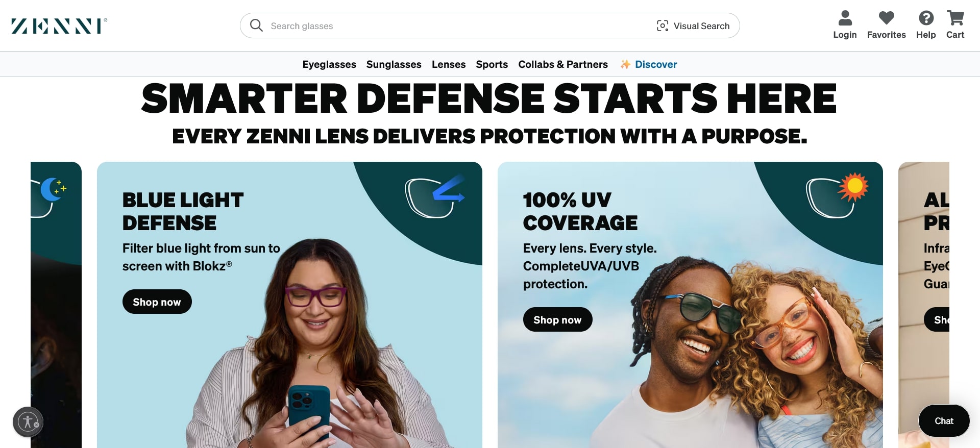Click Shop now under 100% UV Coverage
980x448 pixels.
pyautogui.click(x=558, y=319)
